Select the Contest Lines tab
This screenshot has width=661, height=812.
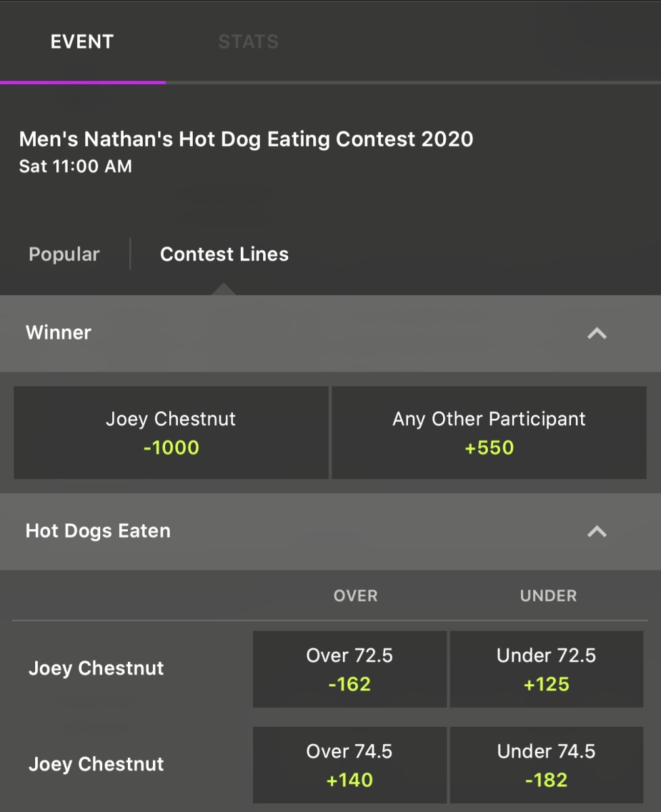pos(224,254)
